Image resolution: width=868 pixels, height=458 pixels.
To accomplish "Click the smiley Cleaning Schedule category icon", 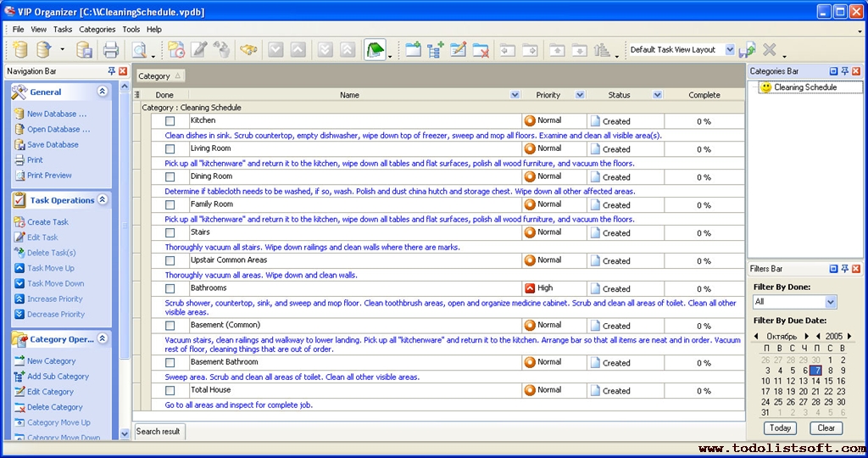I will pyautogui.click(x=765, y=87).
